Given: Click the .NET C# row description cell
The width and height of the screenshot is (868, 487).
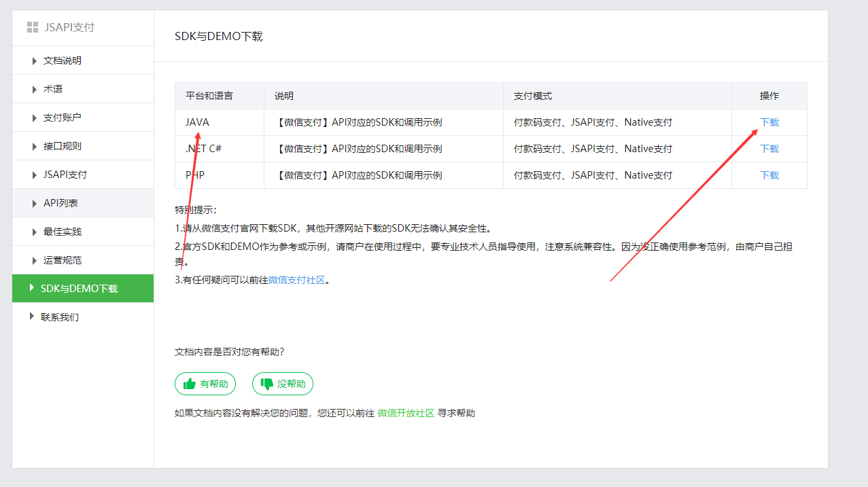Looking at the screenshot, I should click(384, 149).
